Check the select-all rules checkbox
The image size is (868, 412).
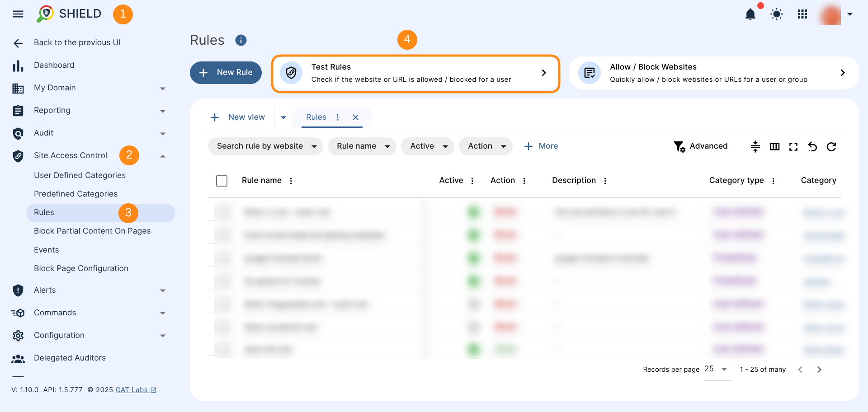click(x=222, y=181)
